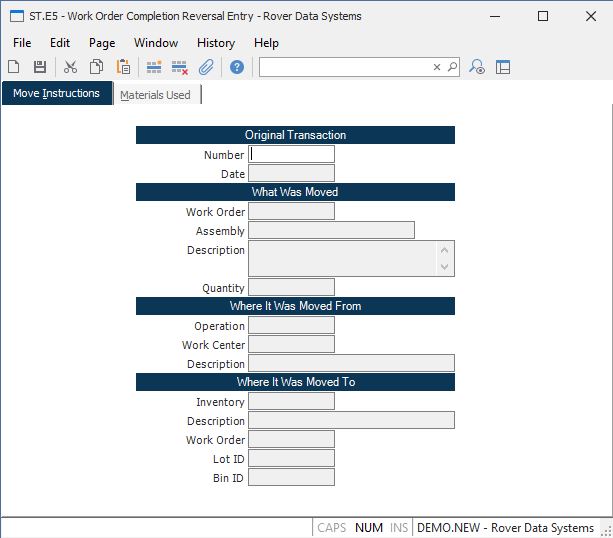Click the Original Transaction Number field
The height and width of the screenshot is (538, 613).
pyautogui.click(x=291, y=155)
